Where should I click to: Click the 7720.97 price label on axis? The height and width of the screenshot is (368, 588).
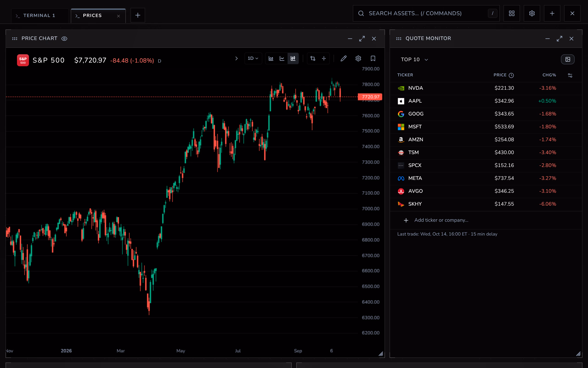click(x=370, y=97)
